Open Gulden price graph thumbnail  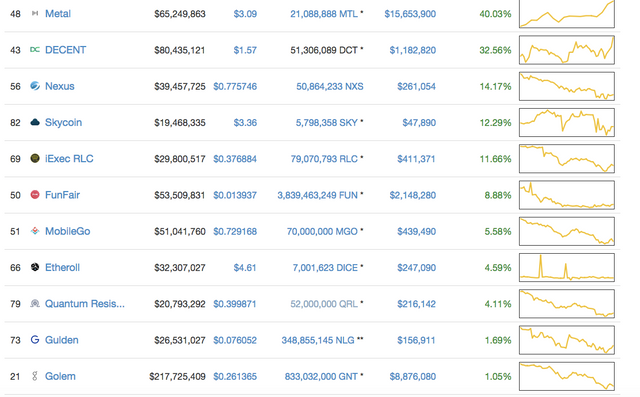[x=567, y=340]
